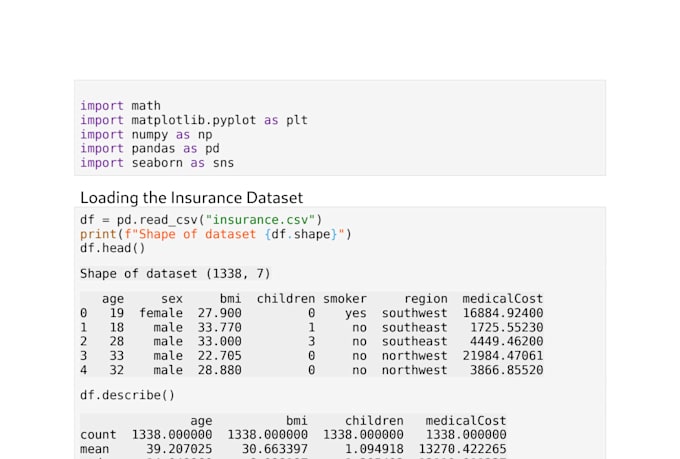Click the 'yes' smoker value
The height and width of the screenshot is (459, 680).
pyautogui.click(x=356, y=313)
